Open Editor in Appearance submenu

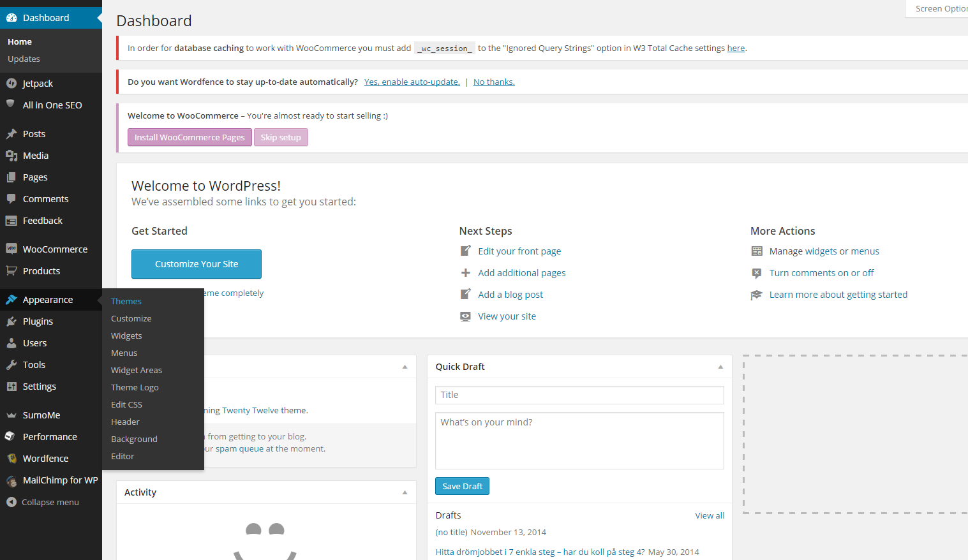pyautogui.click(x=123, y=456)
